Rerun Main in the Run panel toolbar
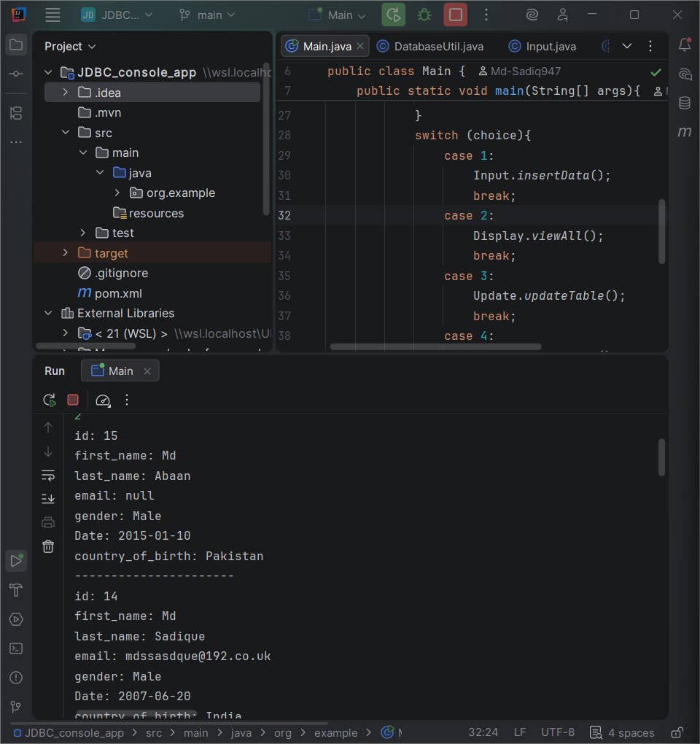700x744 pixels. [50, 400]
